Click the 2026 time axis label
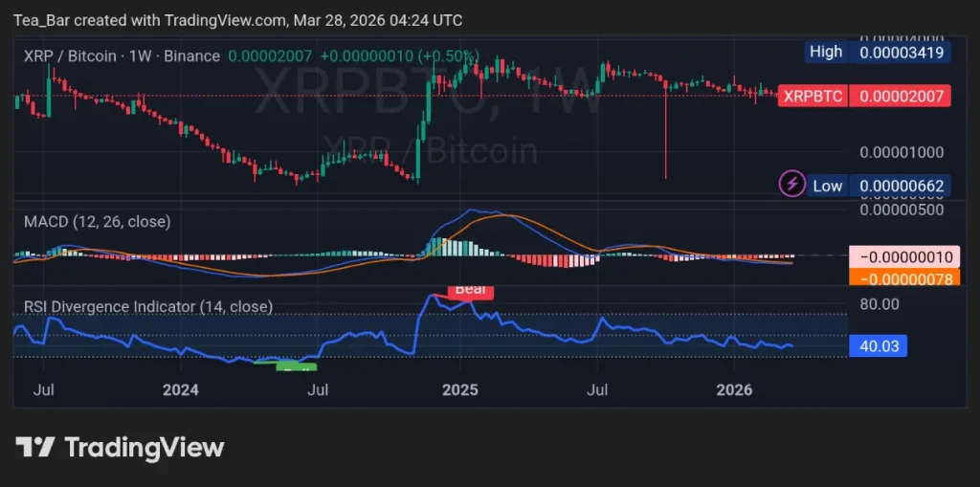This screenshot has width=980, height=487. 734,390
